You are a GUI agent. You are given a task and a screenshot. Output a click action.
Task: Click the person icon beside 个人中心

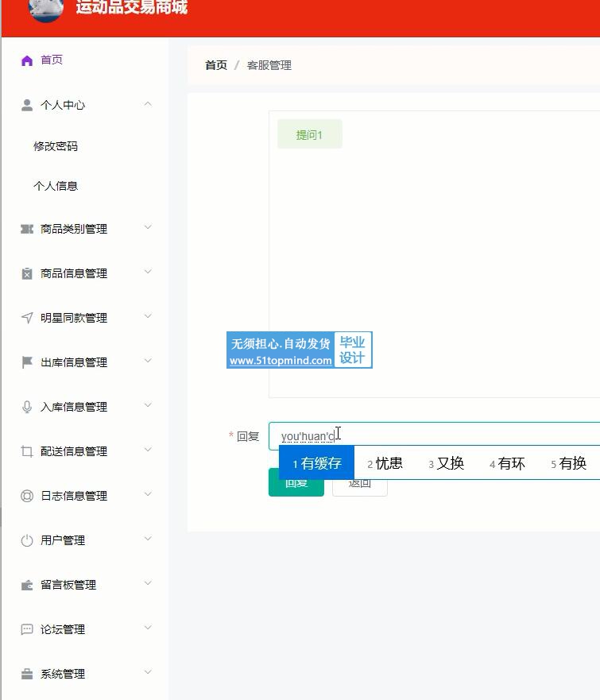coord(27,105)
